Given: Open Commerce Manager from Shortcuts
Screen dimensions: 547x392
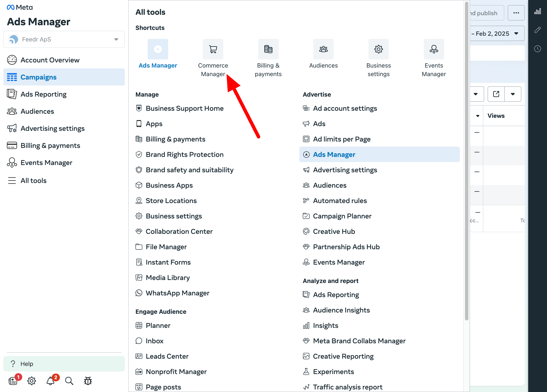Looking at the screenshot, I should (213, 49).
